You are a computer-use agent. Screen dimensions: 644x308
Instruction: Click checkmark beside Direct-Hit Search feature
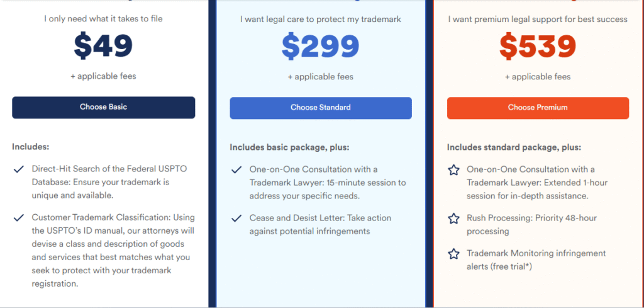point(18,169)
